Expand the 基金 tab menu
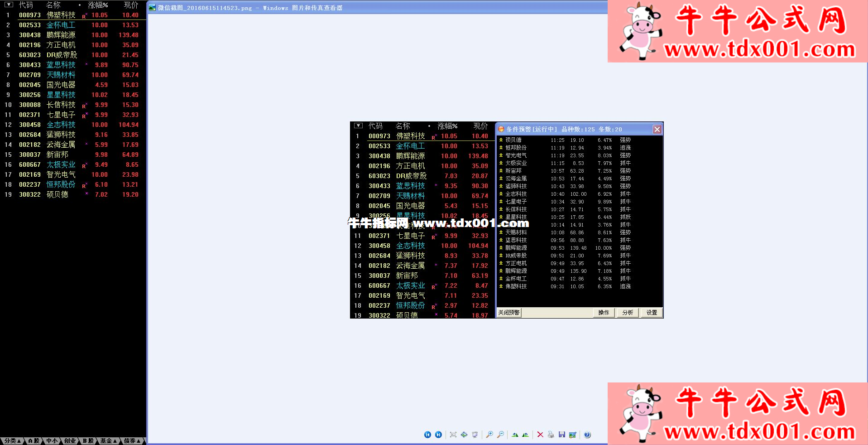This screenshot has height=445, width=868. pyautogui.click(x=108, y=440)
